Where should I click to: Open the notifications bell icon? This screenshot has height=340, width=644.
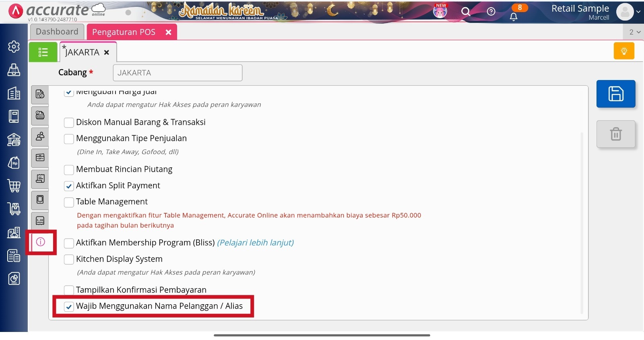pyautogui.click(x=514, y=17)
